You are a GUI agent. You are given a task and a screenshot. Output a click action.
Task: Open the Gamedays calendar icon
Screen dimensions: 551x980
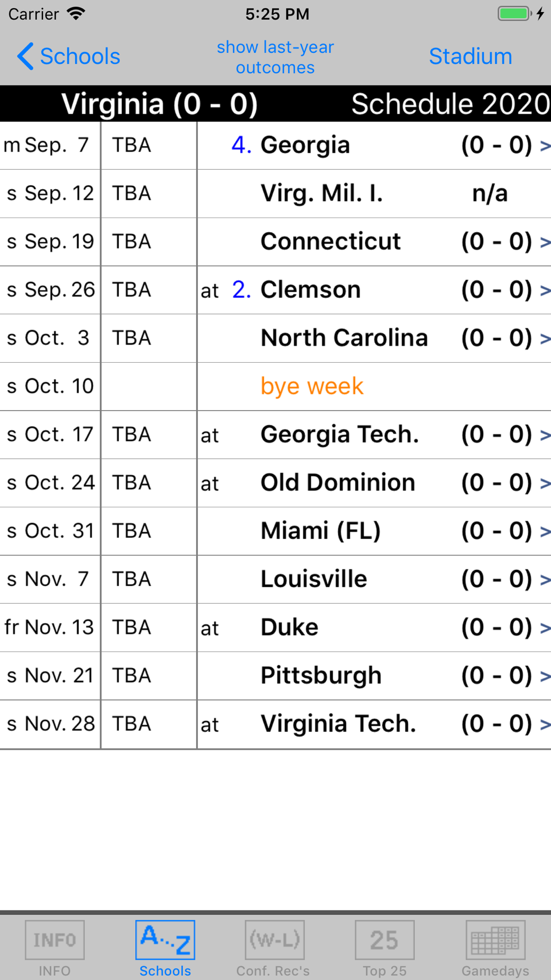click(x=495, y=940)
